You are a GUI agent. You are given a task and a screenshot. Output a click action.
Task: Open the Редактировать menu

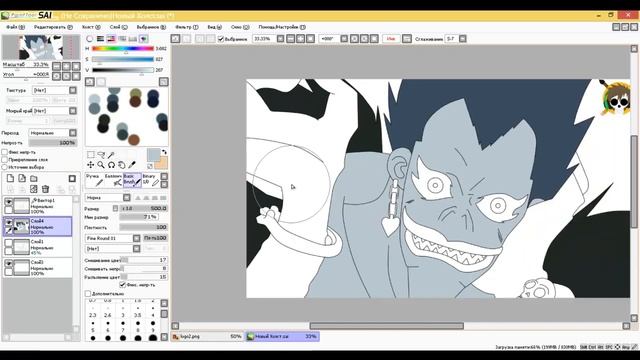pyautogui.click(x=53, y=27)
